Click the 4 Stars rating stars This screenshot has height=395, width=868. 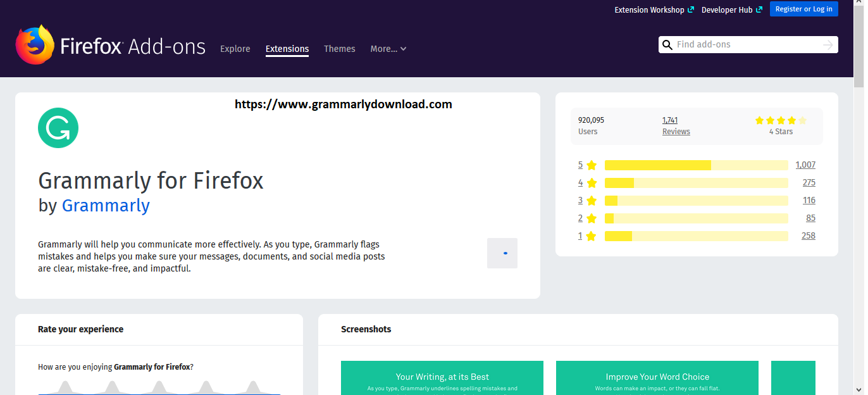click(x=781, y=120)
